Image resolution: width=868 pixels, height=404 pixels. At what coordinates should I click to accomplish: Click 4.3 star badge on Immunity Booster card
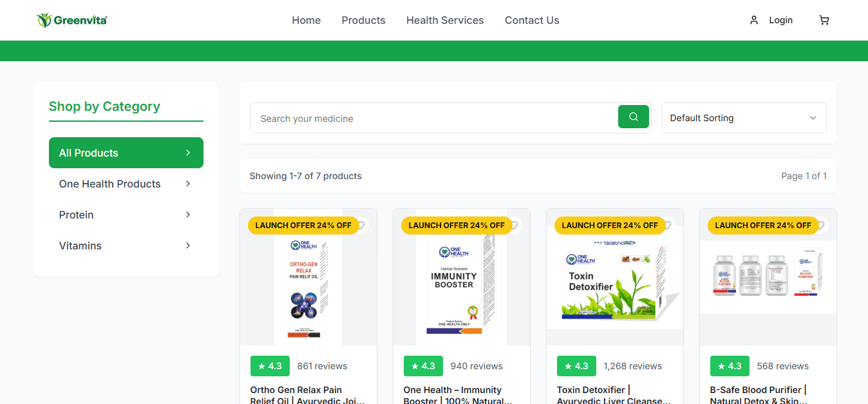[423, 366]
